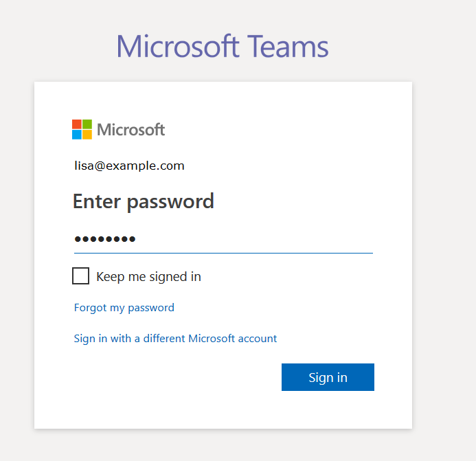
Task: Click the blue Sign in button
Action: [x=328, y=377]
